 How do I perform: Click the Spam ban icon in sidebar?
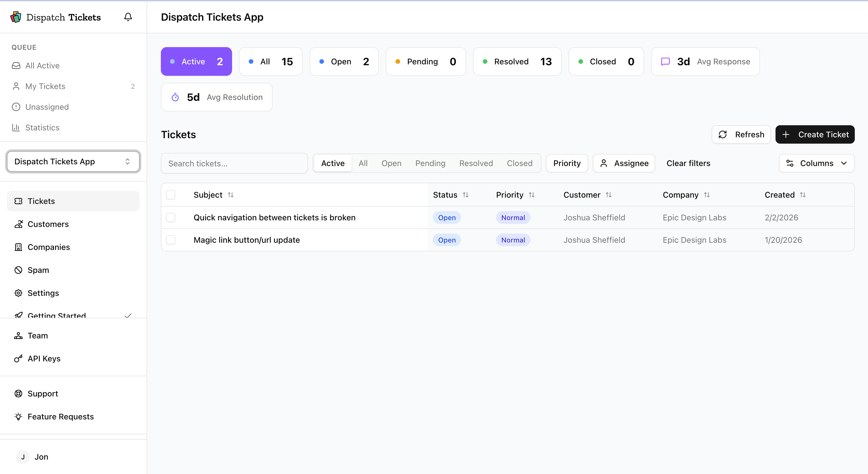[18, 270]
